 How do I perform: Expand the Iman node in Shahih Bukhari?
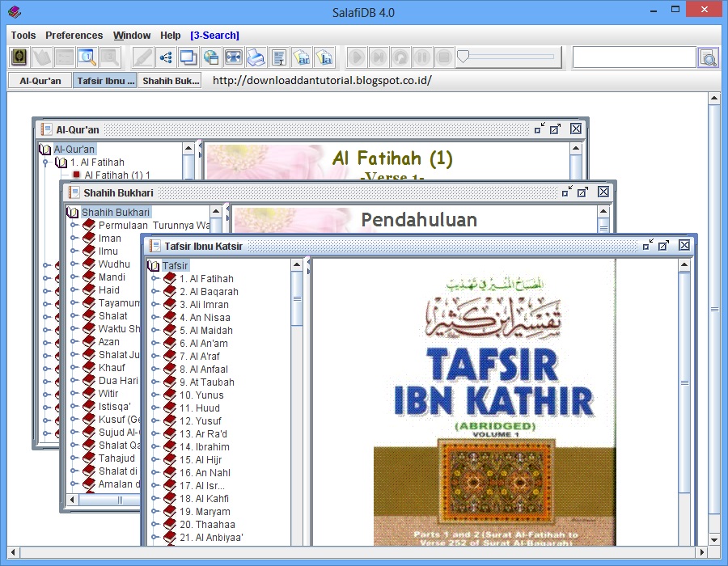[x=74, y=238]
